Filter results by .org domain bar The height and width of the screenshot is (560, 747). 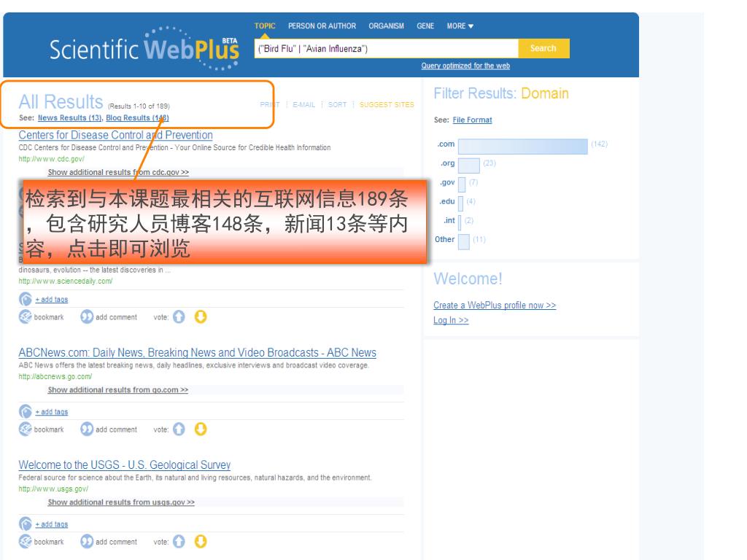tap(469, 166)
